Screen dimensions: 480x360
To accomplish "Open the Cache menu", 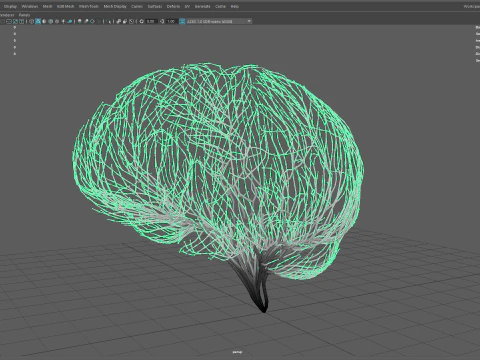I will (220, 6).
